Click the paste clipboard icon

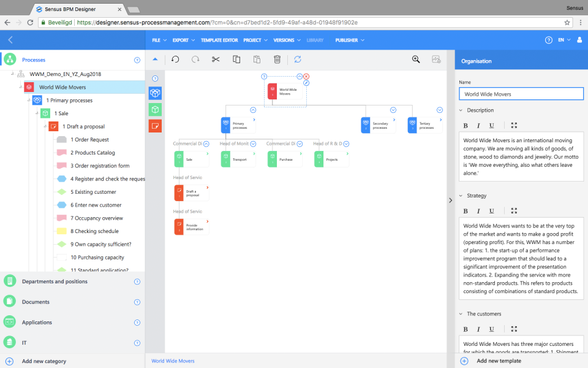click(257, 59)
